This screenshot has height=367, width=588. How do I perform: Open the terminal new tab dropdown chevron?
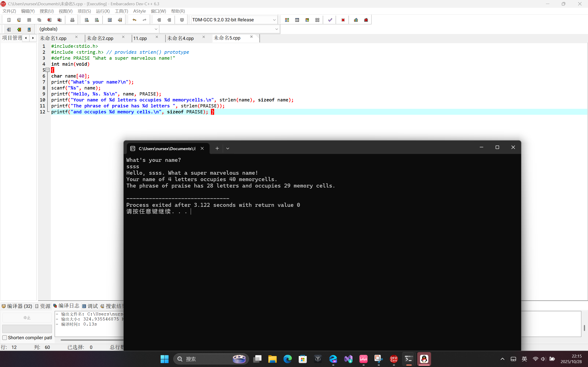[228, 148]
